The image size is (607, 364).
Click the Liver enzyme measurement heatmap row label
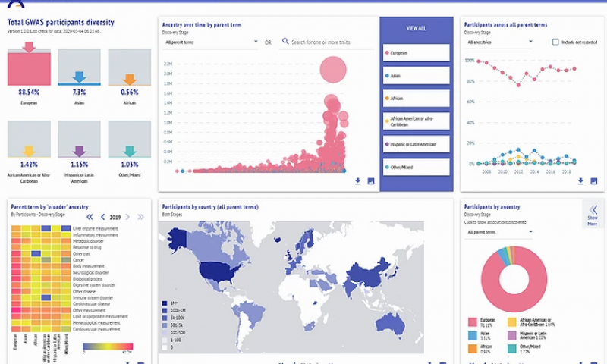[96, 228]
